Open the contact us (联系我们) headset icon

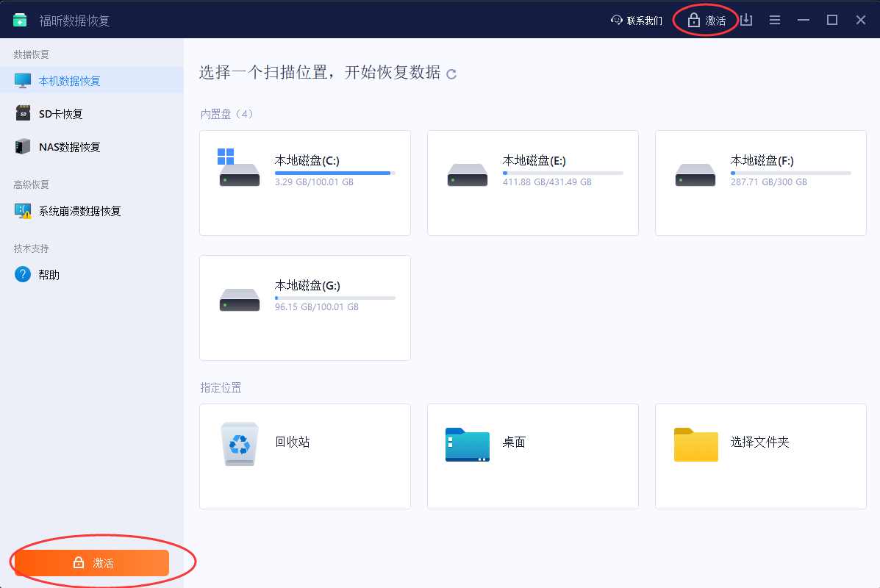(x=616, y=20)
